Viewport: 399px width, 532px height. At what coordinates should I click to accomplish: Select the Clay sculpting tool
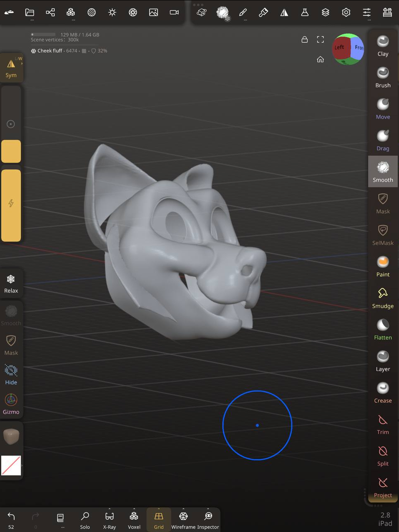click(x=383, y=46)
